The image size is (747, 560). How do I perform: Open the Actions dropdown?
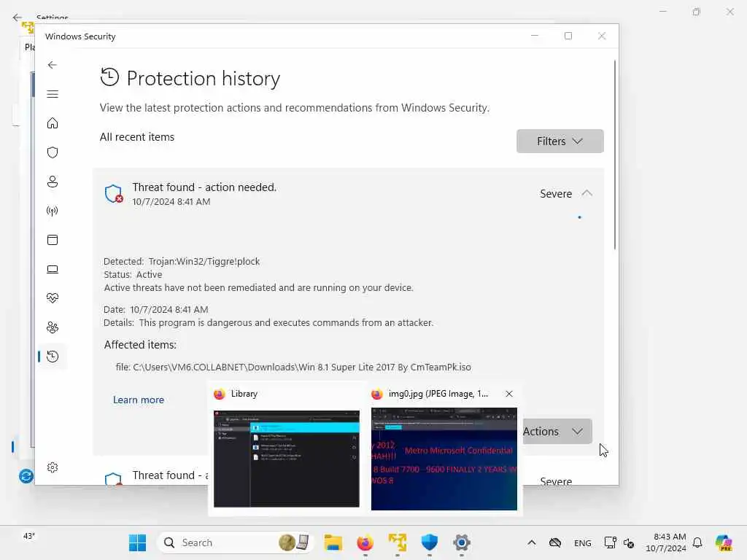tap(557, 432)
